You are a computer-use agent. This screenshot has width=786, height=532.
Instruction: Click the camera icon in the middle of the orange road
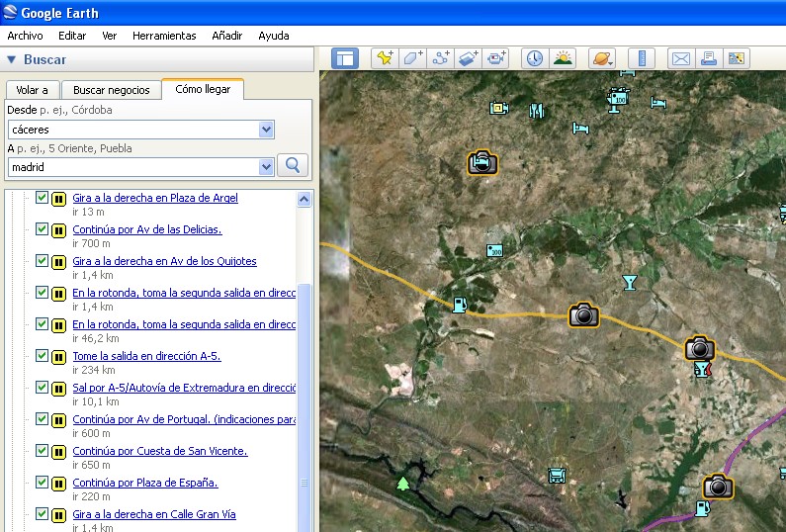click(583, 314)
